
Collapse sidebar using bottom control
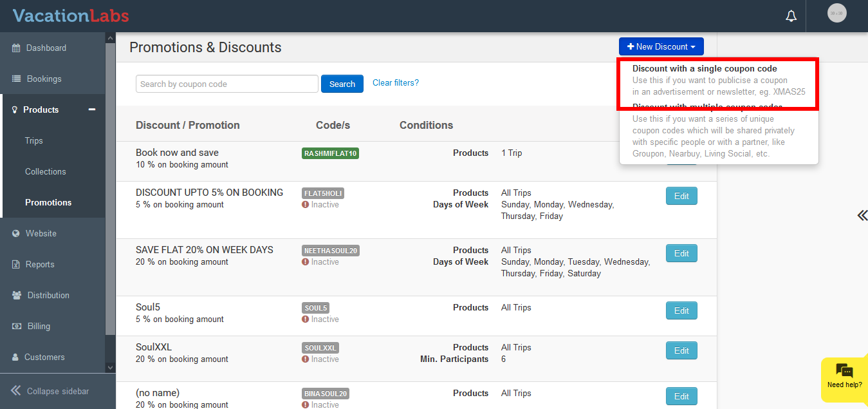point(50,391)
